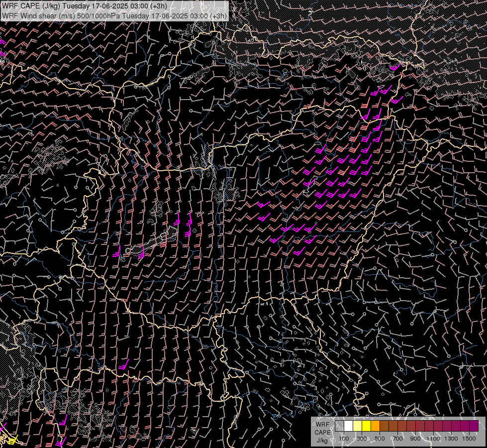Viewport: 487px width, 448px height.
Task: Click the legend label 1300
Action: pos(451,439)
